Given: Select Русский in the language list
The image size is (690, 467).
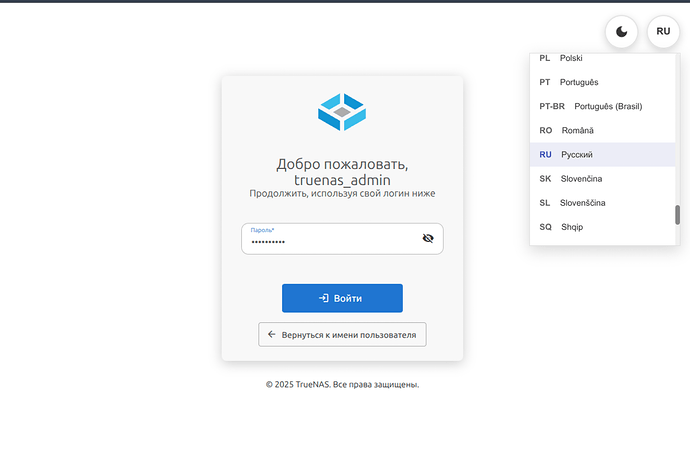Looking at the screenshot, I should (x=577, y=155).
